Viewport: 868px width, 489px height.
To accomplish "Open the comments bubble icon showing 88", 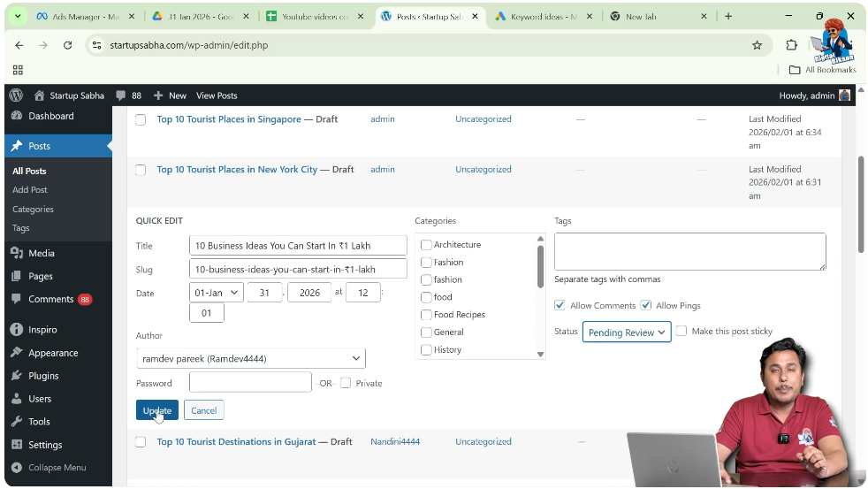I will [x=121, y=96].
